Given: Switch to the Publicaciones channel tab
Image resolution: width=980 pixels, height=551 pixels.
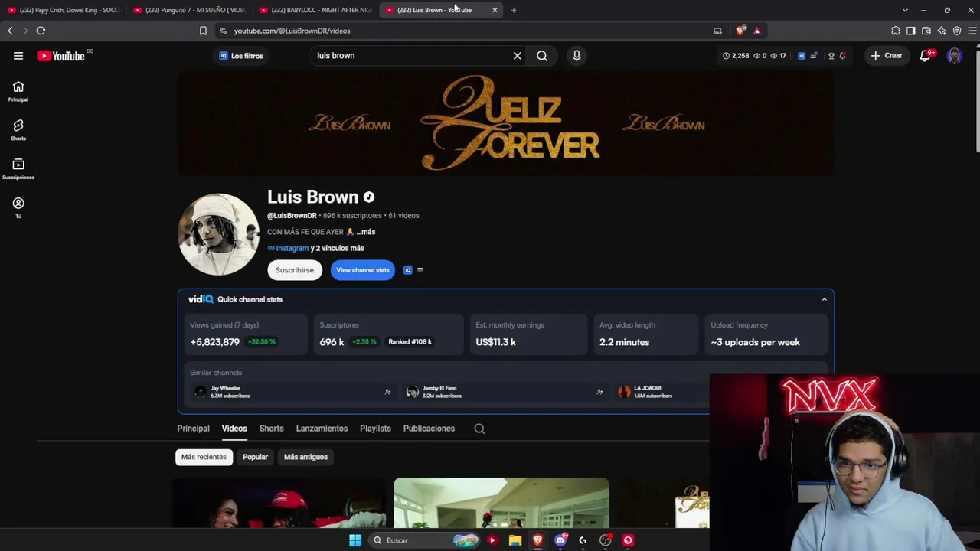Looking at the screenshot, I should pos(429,429).
